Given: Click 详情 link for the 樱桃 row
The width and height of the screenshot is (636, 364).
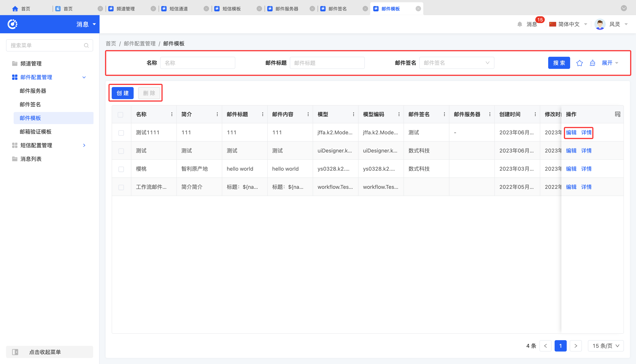Looking at the screenshot, I should (x=586, y=169).
